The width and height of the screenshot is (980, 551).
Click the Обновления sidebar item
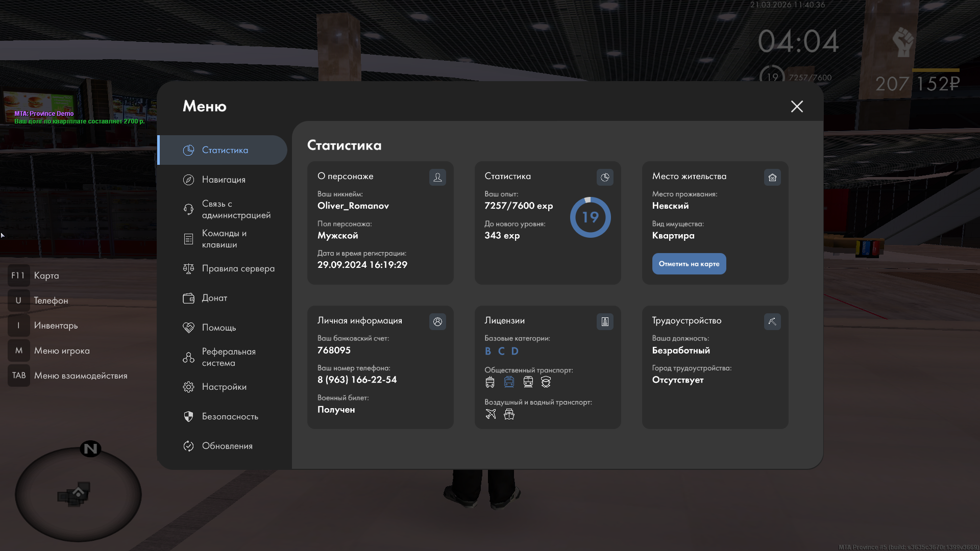(227, 446)
